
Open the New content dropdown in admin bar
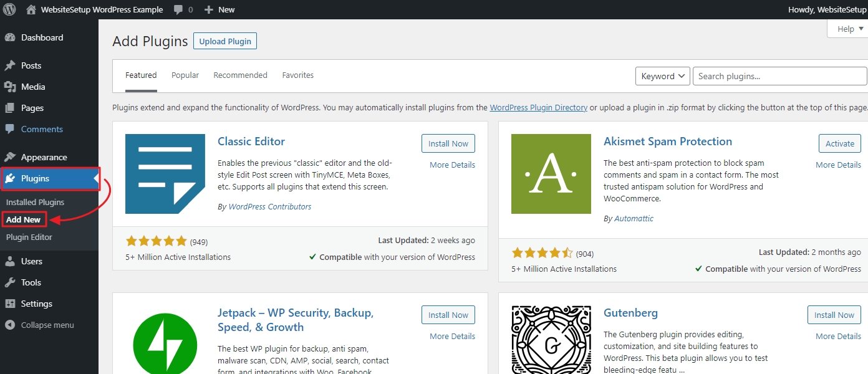coord(219,10)
